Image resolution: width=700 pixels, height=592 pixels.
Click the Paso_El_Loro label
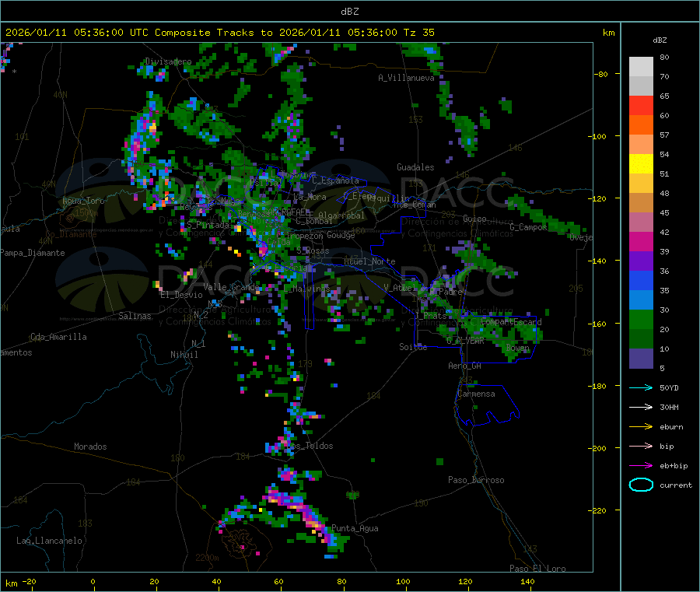(x=537, y=569)
